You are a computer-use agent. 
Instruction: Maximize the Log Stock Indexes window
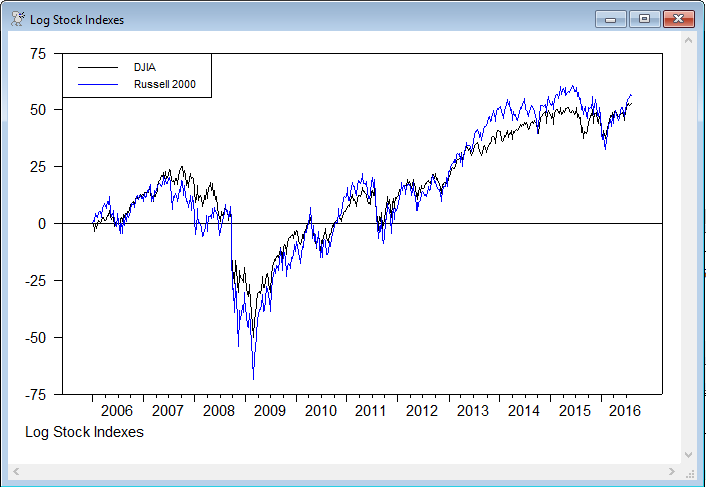point(644,18)
